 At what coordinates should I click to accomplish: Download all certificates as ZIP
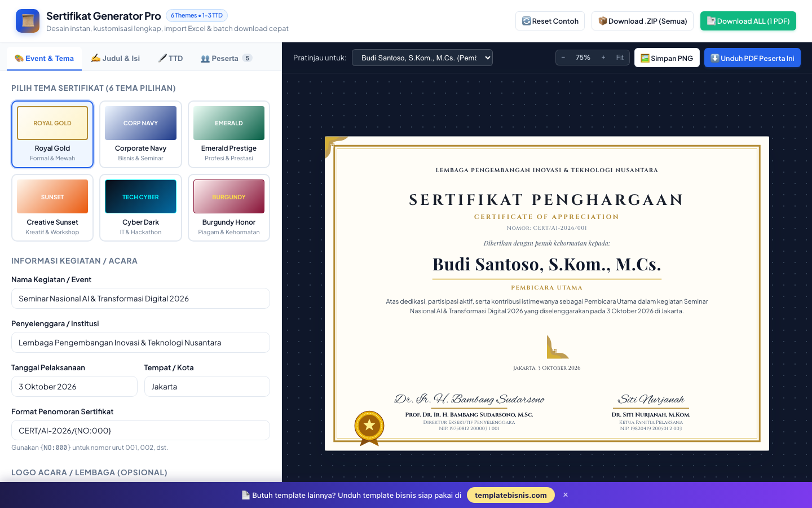pyautogui.click(x=642, y=21)
